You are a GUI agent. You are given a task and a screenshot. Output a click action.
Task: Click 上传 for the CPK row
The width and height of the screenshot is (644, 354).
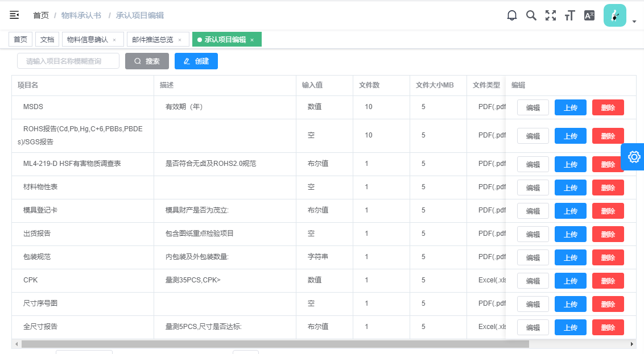pos(571,281)
